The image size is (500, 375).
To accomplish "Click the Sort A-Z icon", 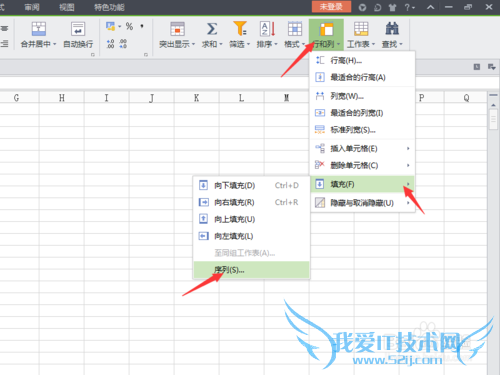I will point(267,29).
